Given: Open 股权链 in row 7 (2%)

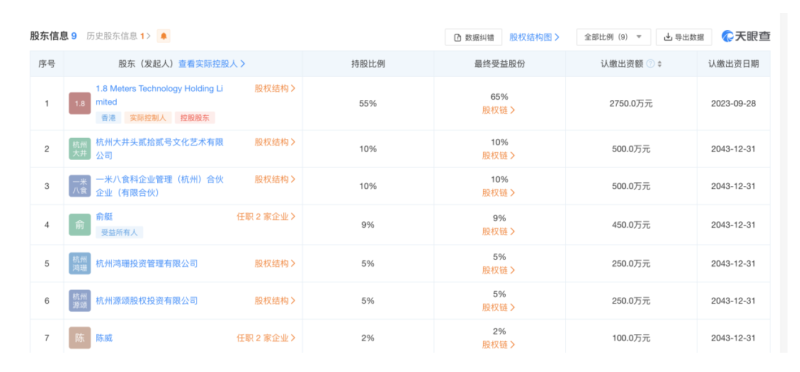Looking at the screenshot, I should (x=498, y=345).
